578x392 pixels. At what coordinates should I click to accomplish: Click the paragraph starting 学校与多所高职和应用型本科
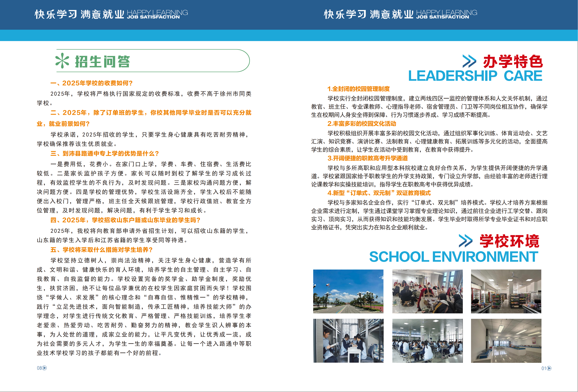tap(429, 176)
